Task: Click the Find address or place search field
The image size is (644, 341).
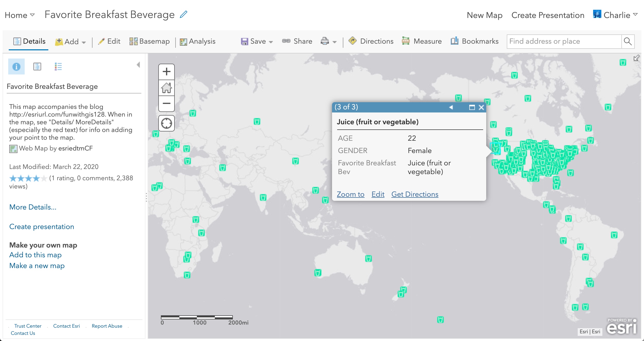Action: pos(564,41)
